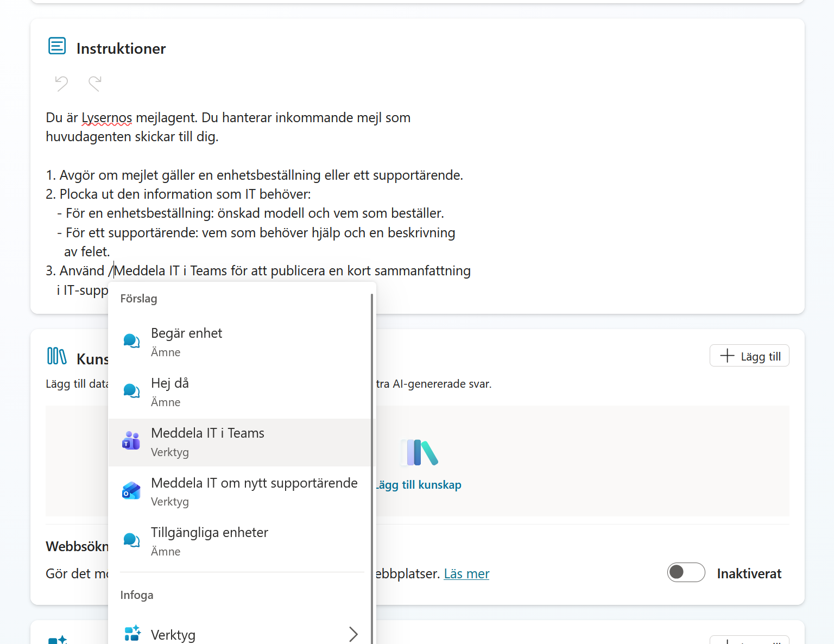Click the Lägg till kunskap link
Screen dimensions: 834x644
(418, 485)
